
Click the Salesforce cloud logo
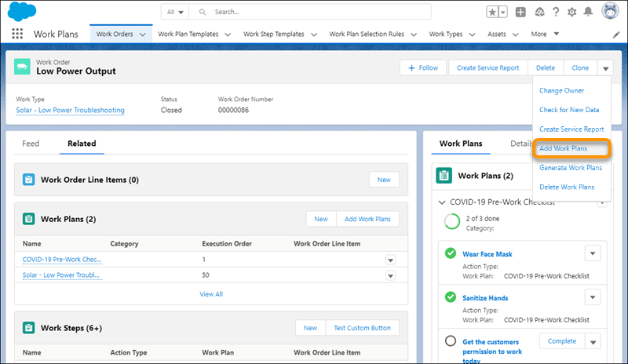tap(22, 11)
